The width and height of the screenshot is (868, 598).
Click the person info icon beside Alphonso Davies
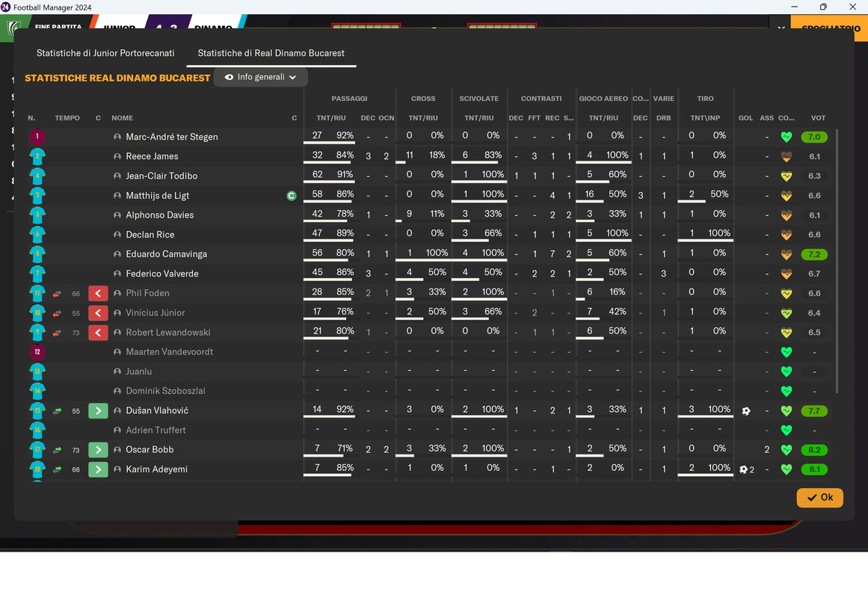click(x=117, y=215)
